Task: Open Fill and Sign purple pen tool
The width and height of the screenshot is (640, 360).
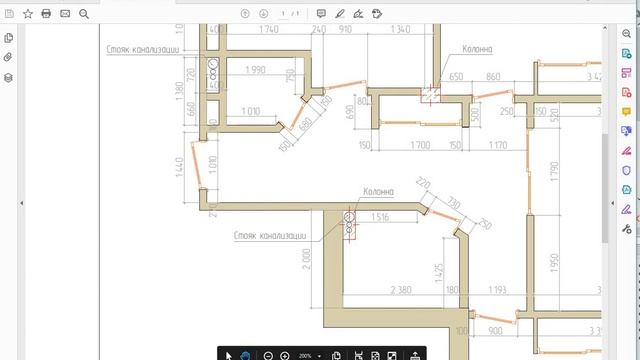Action: point(627,209)
